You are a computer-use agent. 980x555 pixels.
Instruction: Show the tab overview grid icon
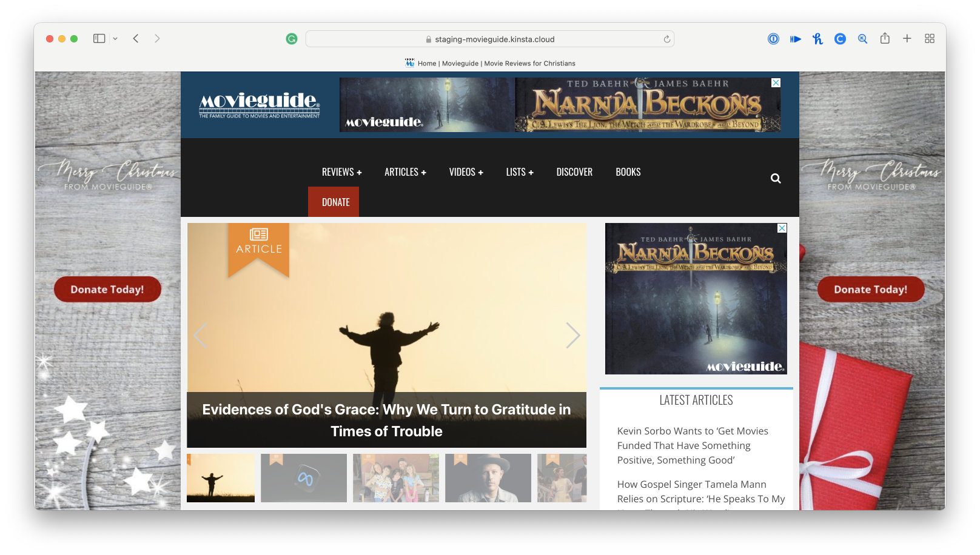(929, 38)
